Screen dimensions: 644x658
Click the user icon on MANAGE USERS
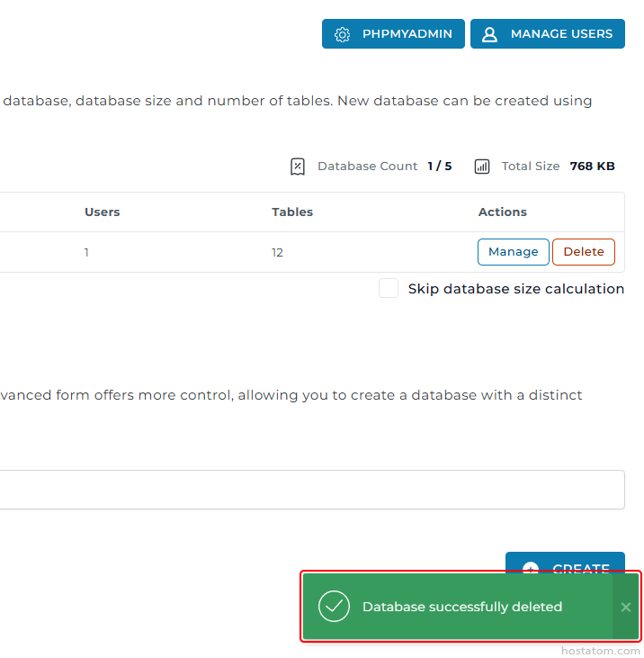489,34
